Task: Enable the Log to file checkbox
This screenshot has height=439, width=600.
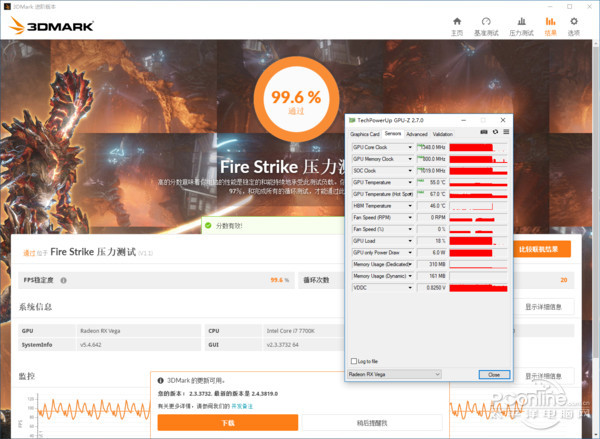Action: pyautogui.click(x=354, y=361)
